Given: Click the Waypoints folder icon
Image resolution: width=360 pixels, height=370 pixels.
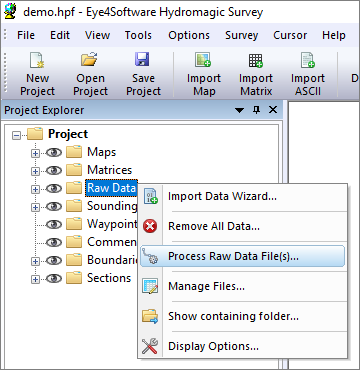Looking at the screenshot, I should click(x=74, y=224).
